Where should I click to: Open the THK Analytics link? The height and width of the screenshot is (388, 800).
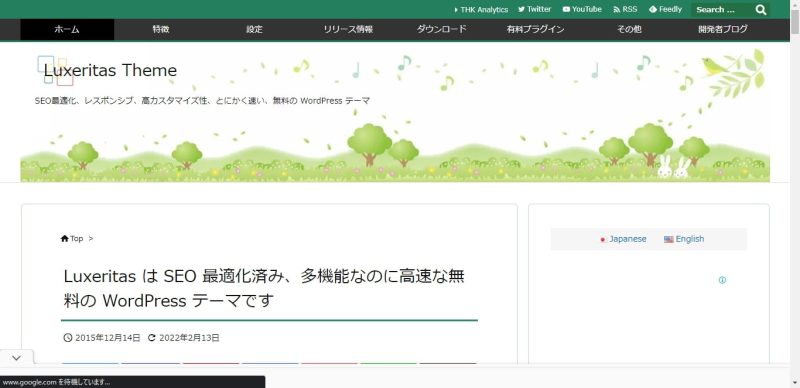tap(481, 10)
